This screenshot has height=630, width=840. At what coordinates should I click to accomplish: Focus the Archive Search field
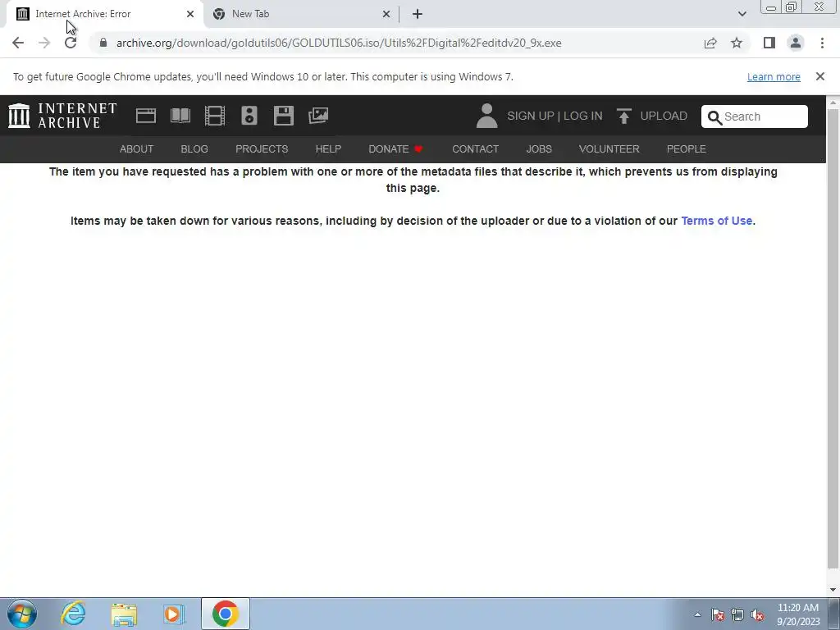[755, 116]
